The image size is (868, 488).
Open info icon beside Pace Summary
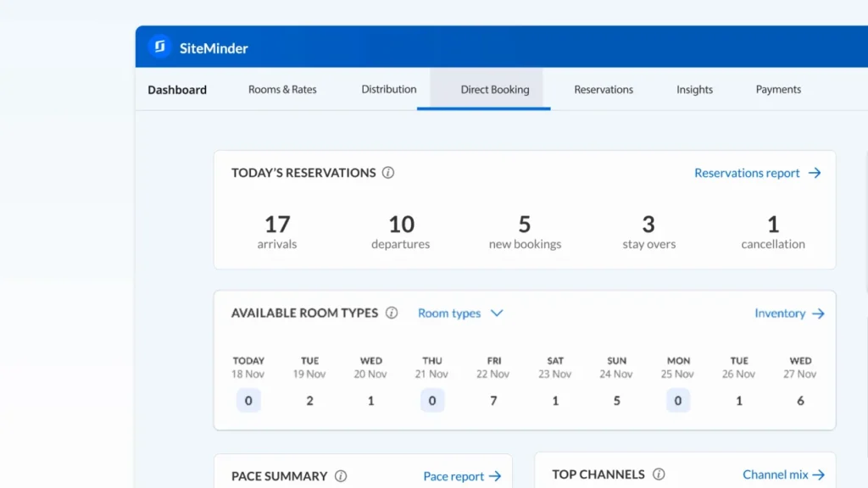pos(341,476)
